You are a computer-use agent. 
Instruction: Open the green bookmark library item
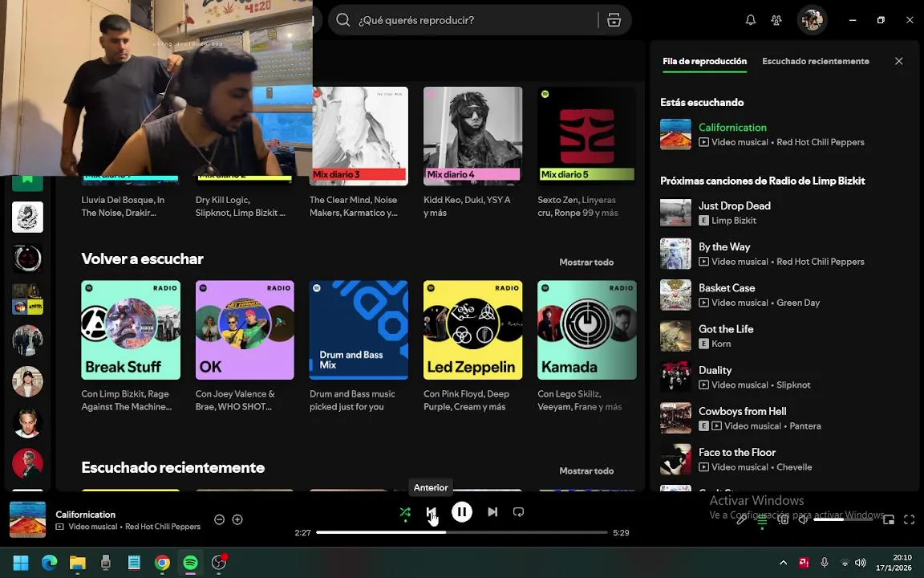click(x=28, y=183)
